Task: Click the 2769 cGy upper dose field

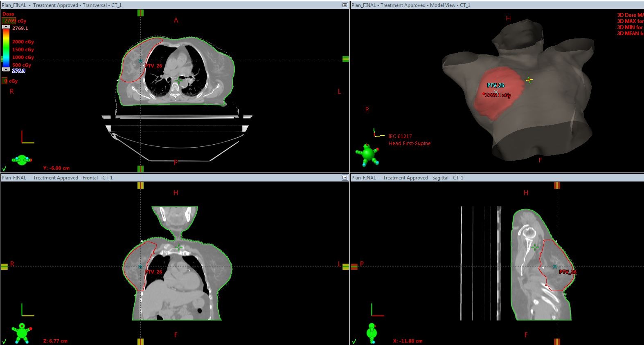Action: point(9,20)
